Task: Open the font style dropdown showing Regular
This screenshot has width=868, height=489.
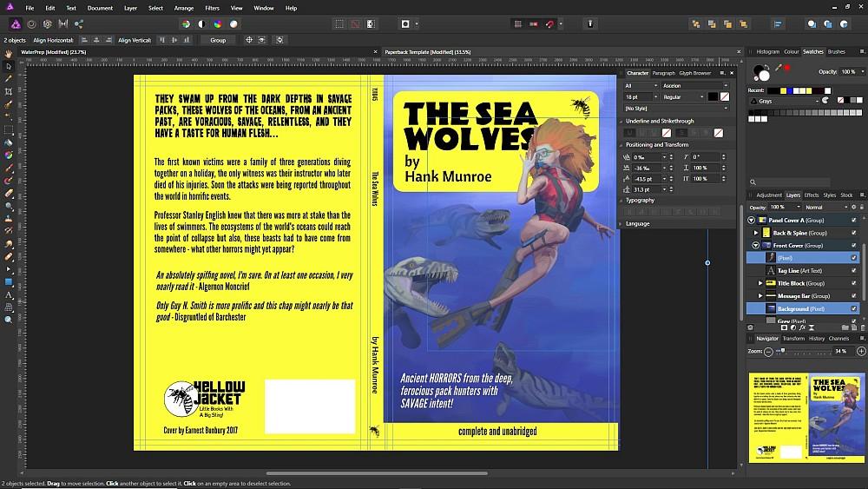Action: 682,97
